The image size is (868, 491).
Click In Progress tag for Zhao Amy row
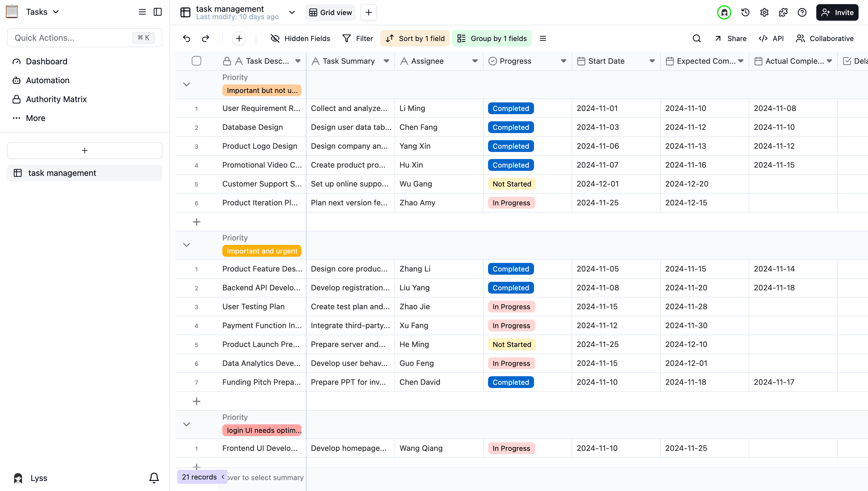click(511, 203)
